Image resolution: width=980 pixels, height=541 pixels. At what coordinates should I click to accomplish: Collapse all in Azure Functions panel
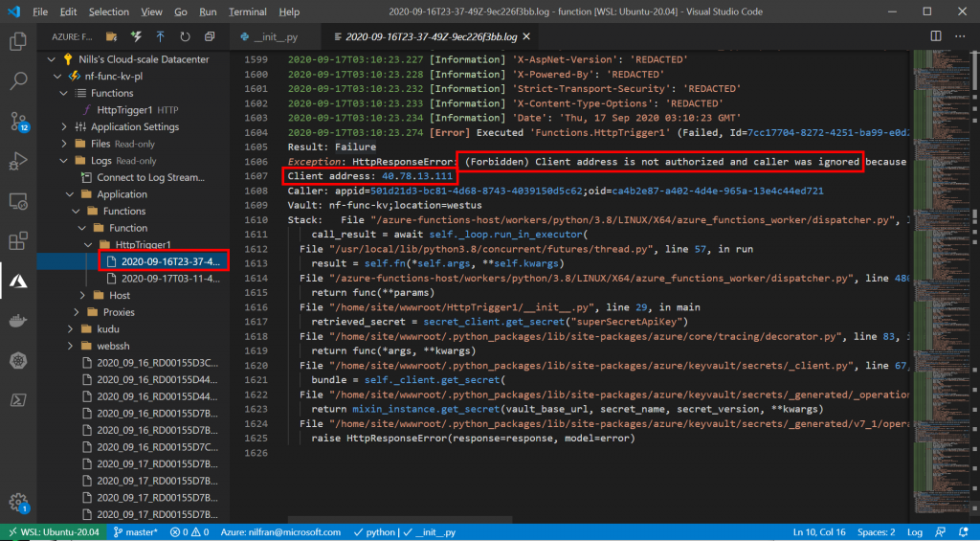[210, 37]
